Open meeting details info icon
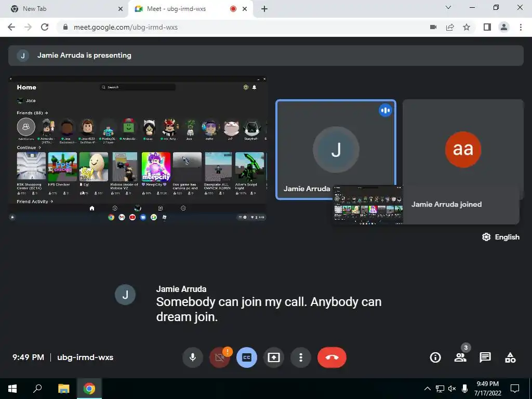This screenshot has width=532, height=399. tap(435, 357)
